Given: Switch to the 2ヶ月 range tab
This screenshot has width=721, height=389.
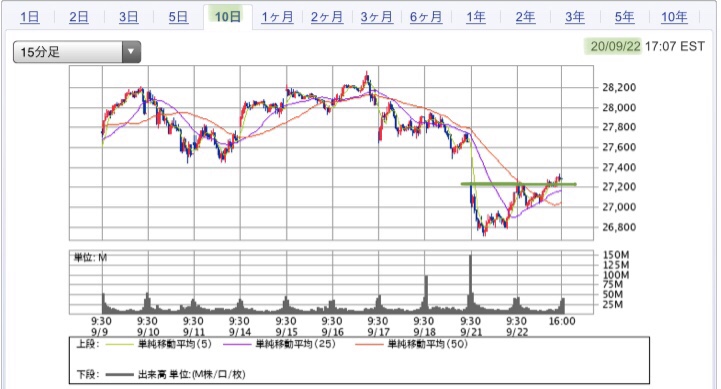Looking at the screenshot, I should click(327, 17).
